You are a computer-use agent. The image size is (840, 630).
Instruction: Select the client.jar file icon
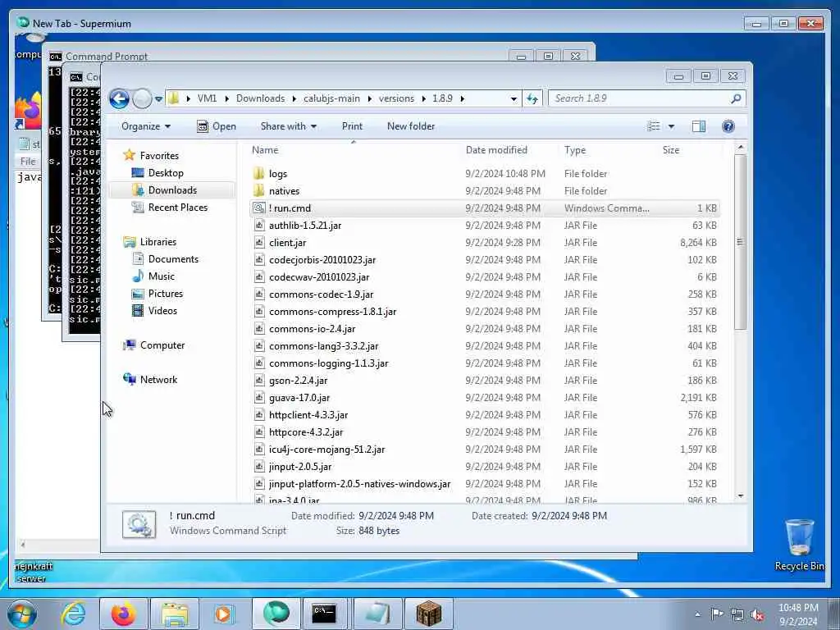coord(258,243)
